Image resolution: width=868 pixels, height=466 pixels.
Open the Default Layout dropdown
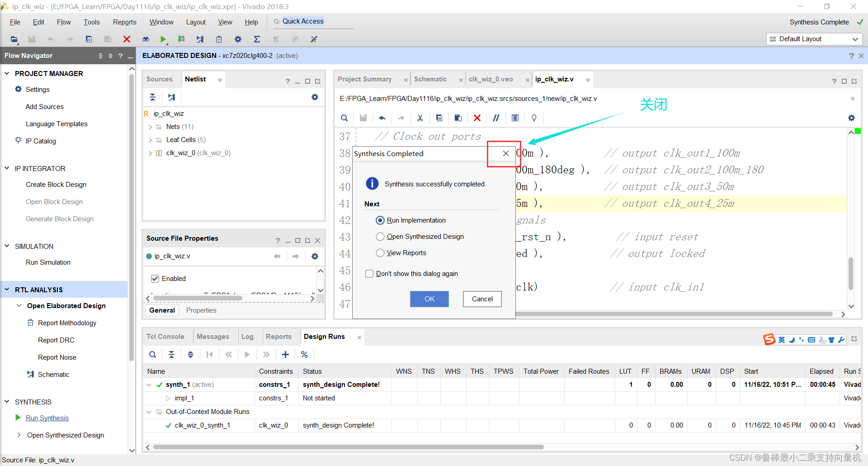click(x=814, y=39)
